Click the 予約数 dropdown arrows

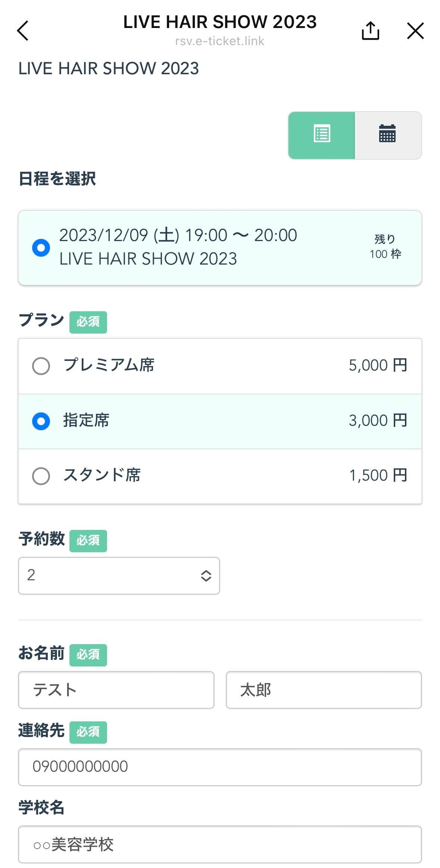click(x=206, y=576)
